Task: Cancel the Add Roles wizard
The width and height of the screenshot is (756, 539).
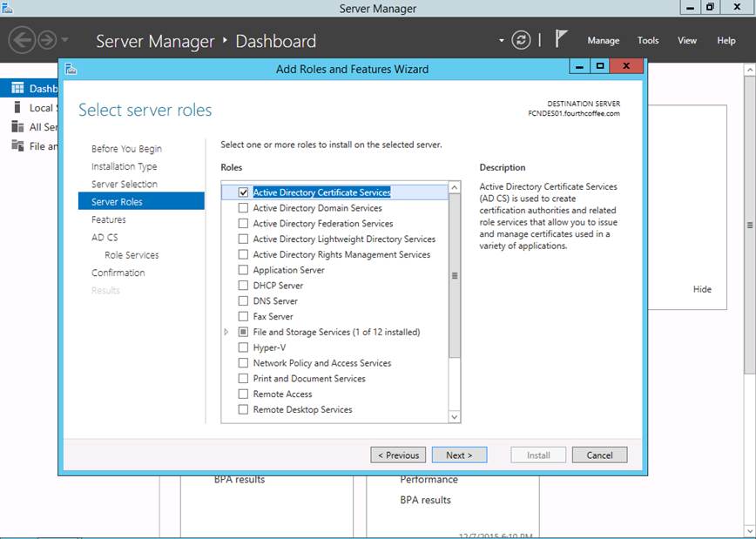Action: 599,455
